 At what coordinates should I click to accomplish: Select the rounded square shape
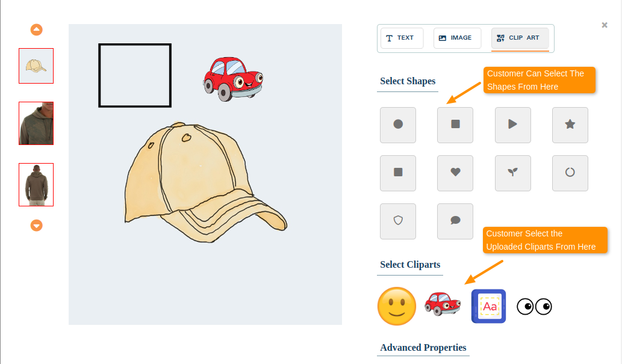(x=397, y=173)
